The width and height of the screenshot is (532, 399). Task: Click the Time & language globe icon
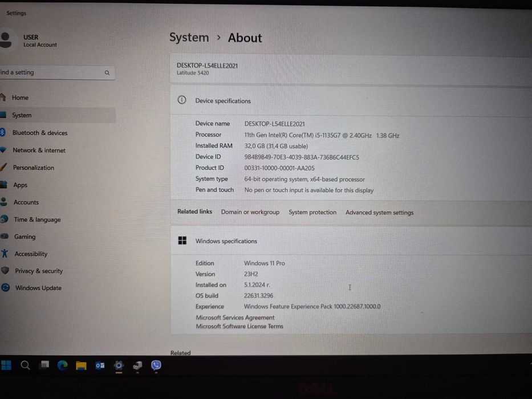tap(5, 219)
